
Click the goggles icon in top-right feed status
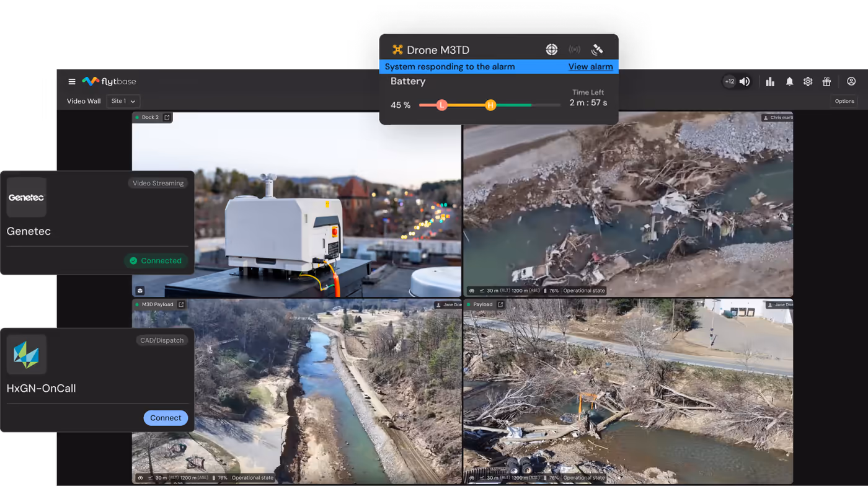coord(472,290)
